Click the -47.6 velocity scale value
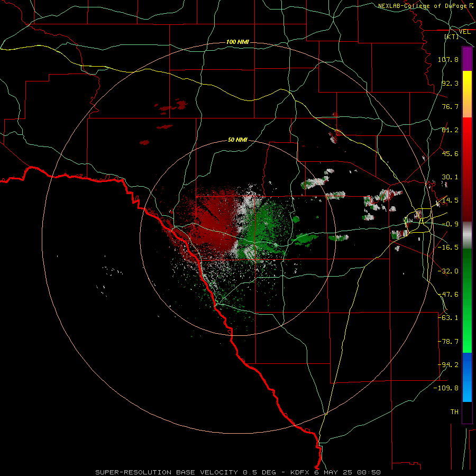This screenshot has height=476, width=476. [x=448, y=295]
